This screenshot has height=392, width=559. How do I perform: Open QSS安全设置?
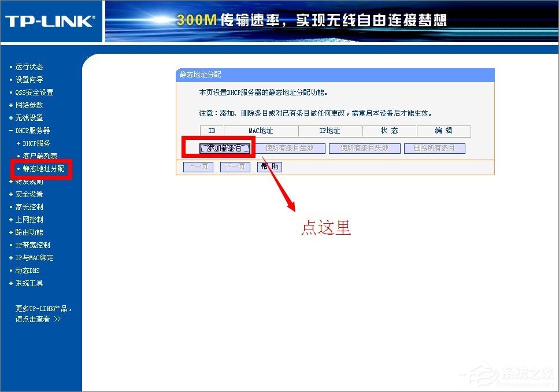point(34,92)
